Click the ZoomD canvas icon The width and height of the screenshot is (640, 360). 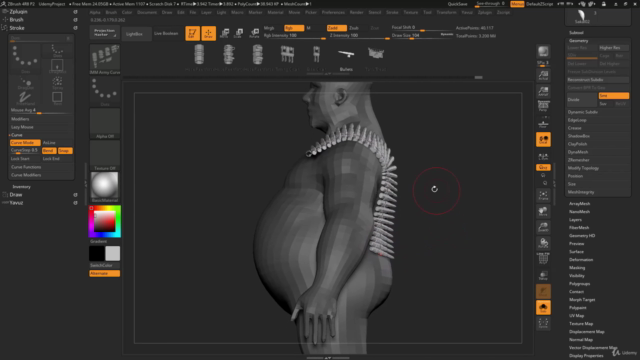[543, 227]
